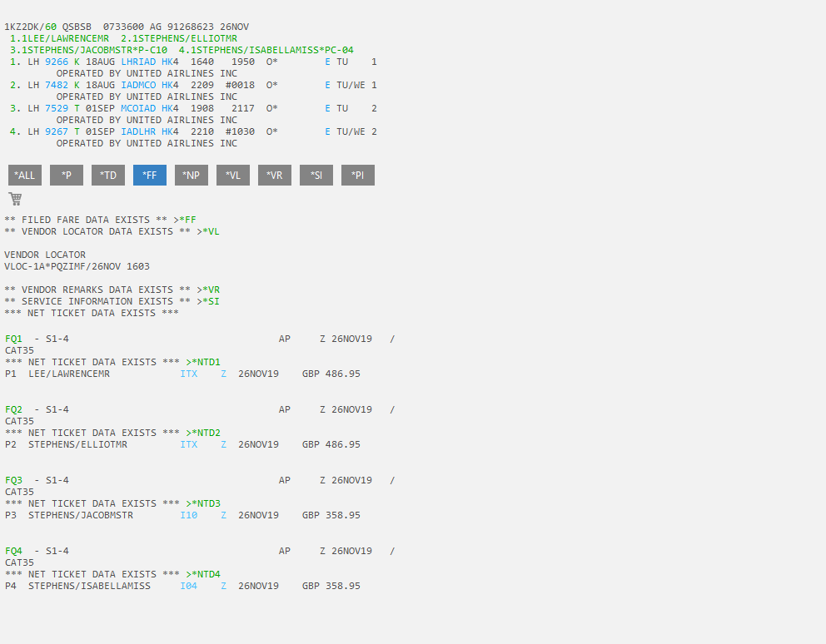The image size is (826, 644).
Task: Click I04 fare type for Isabella
Action: (x=188, y=586)
